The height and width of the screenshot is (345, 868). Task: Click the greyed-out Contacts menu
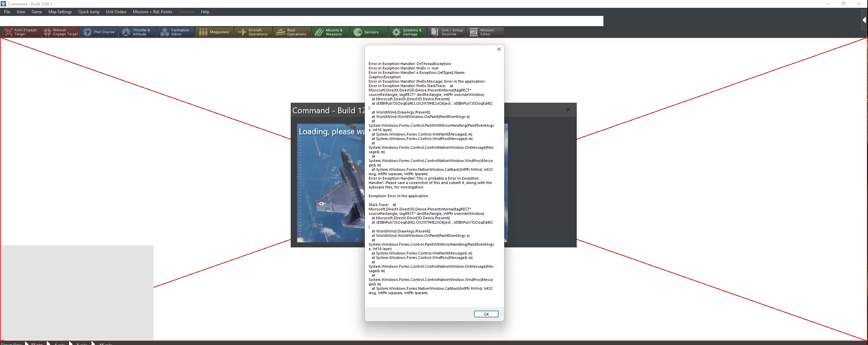pyautogui.click(x=186, y=12)
